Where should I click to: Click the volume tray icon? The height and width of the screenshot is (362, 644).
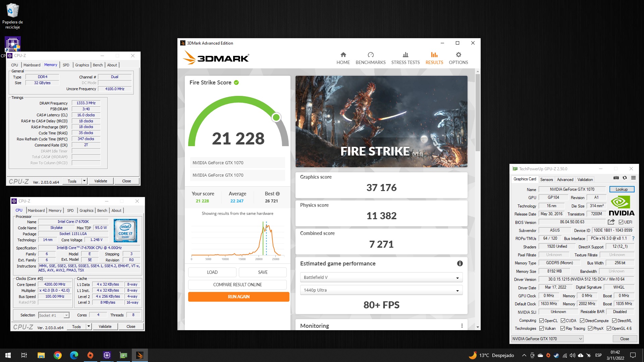573,355
